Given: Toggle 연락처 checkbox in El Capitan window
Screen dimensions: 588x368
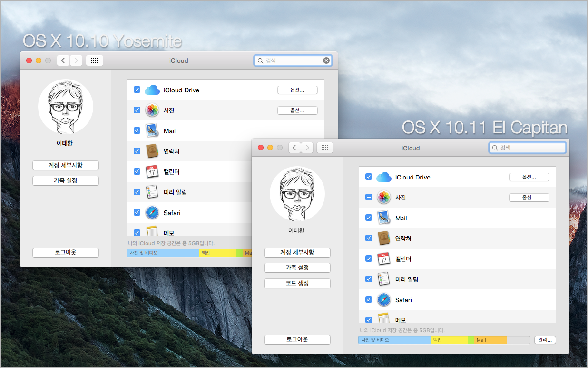Looking at the screenshot, I should [x=369, y=238].
